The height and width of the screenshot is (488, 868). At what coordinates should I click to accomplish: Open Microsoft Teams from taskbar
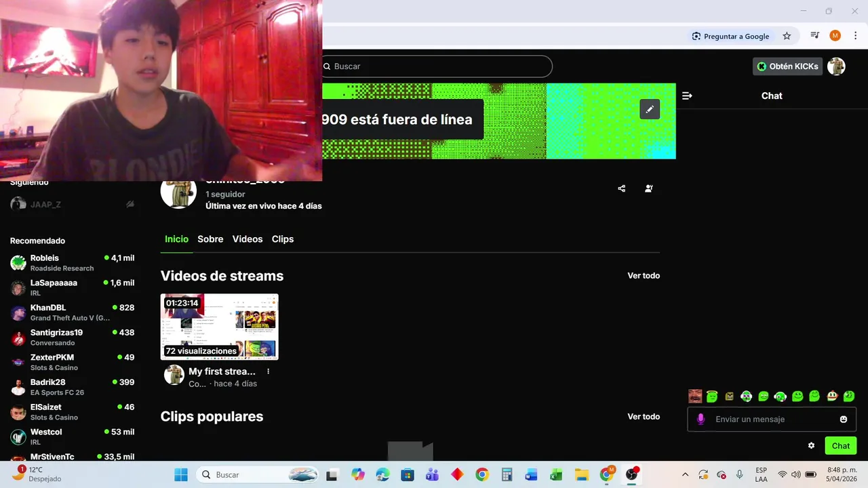tap(432, 474)
